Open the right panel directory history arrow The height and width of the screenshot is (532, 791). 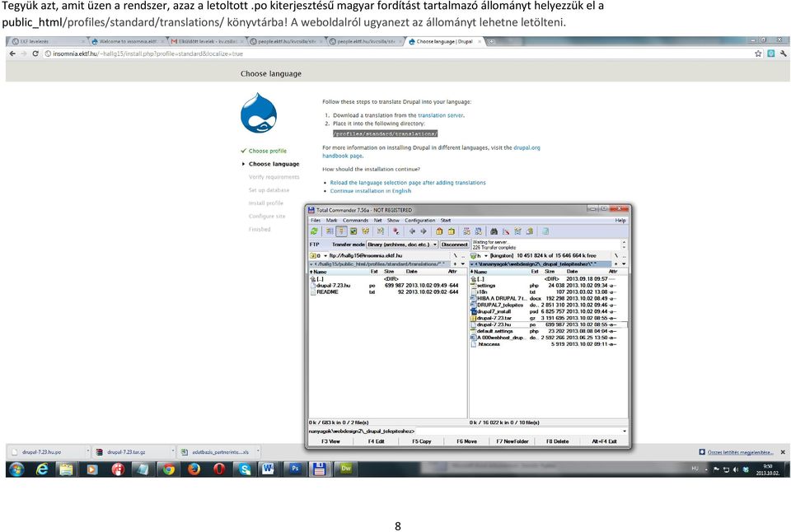624,264
